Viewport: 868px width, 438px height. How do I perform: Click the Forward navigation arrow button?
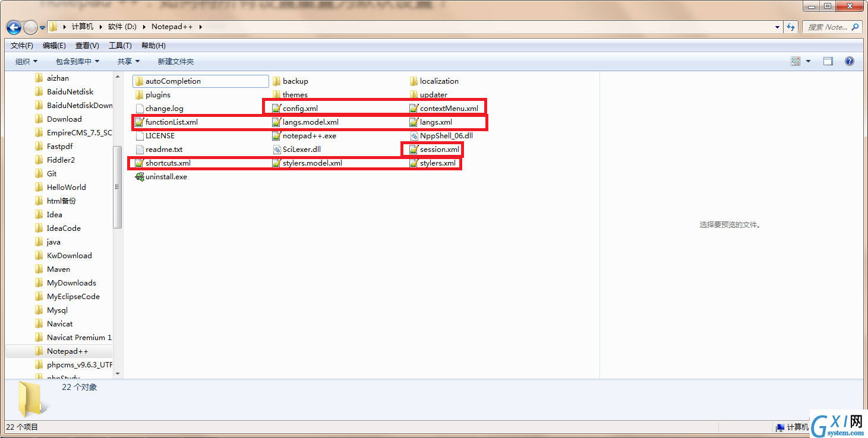click(x=30, y=27)
